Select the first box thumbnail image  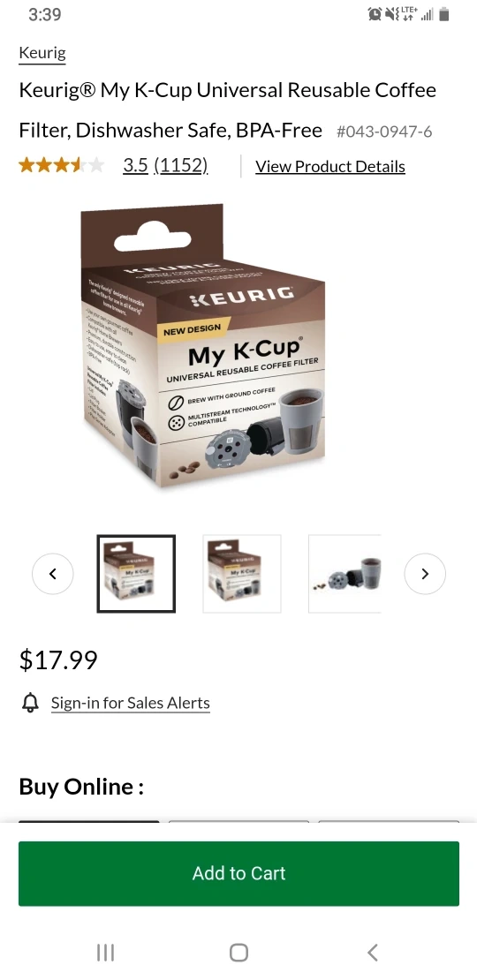[136, 574]
